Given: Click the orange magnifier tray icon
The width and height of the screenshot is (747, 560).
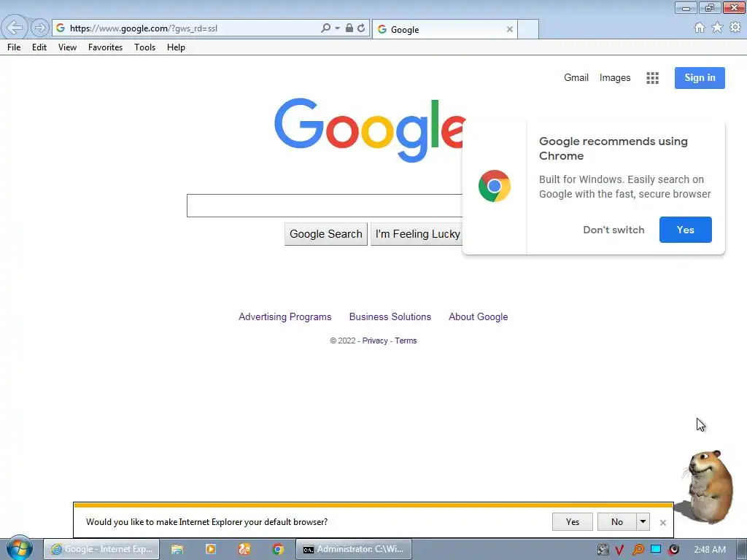Looking at the screenshot, I should point(638,550).
